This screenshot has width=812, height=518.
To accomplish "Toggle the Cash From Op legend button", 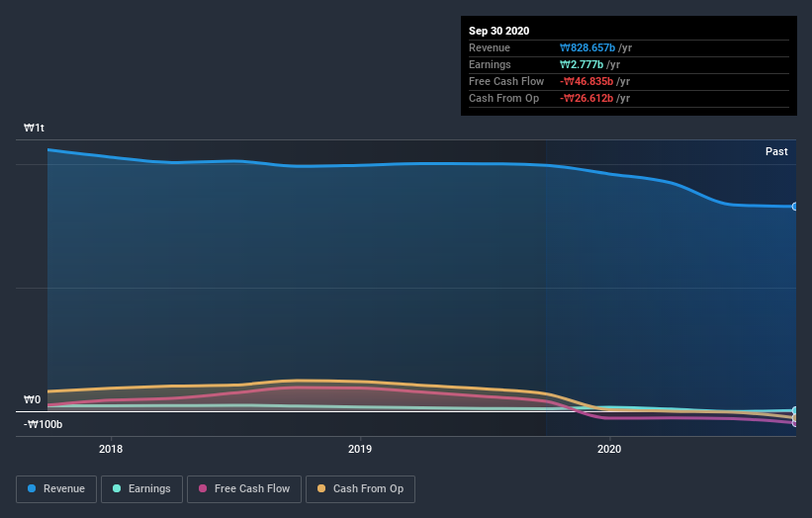I will coord(360,489).
